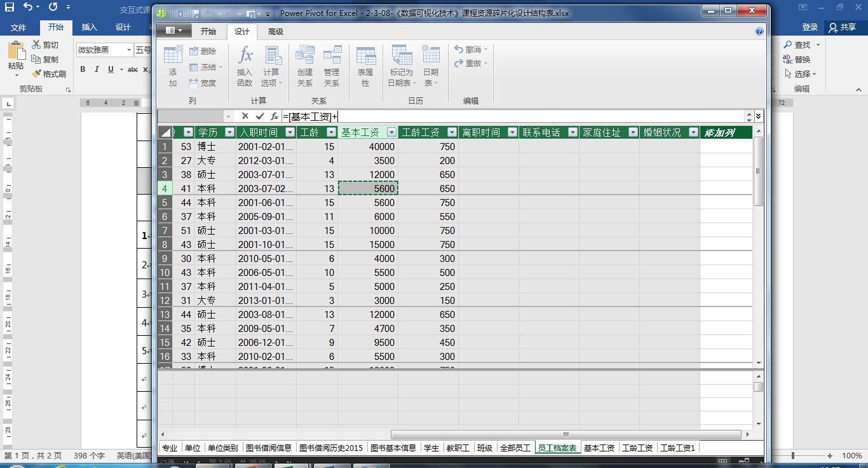Toggle strikethrough (abc) in Word
Screen dimensions: 868x468
click(133, 69)
